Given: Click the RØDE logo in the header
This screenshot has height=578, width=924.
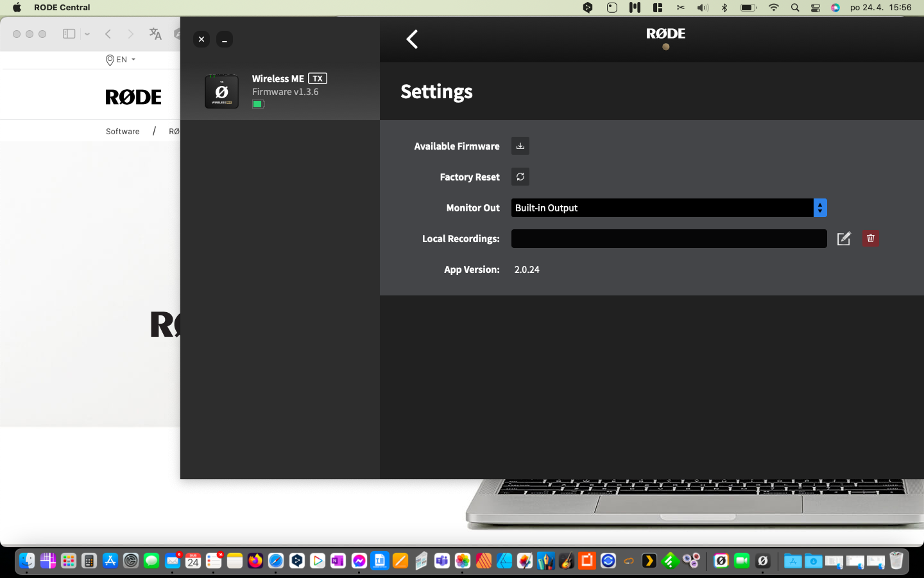Looking at the screenshot, I should (665, 33).
